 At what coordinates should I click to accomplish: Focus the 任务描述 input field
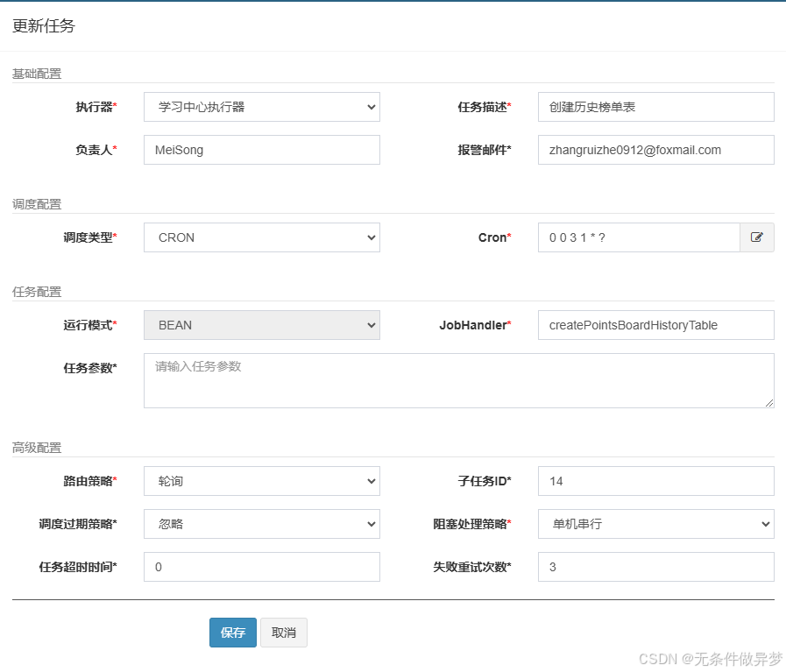(x=656, y=107)
